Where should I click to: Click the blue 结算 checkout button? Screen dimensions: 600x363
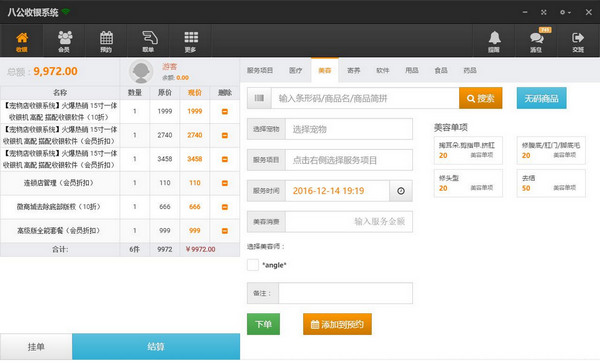156,347
